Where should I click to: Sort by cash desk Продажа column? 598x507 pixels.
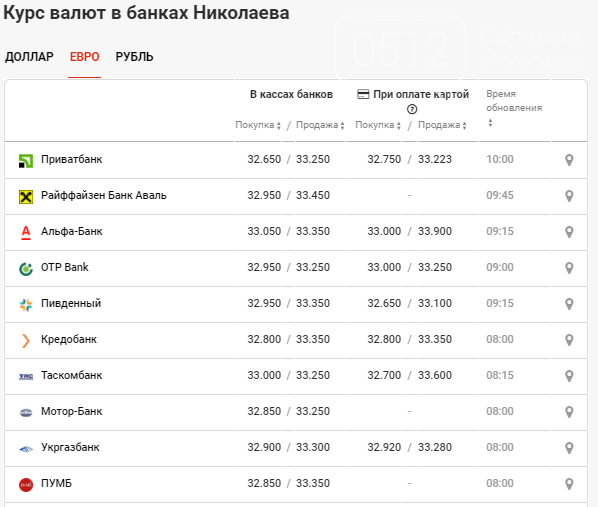320,125
